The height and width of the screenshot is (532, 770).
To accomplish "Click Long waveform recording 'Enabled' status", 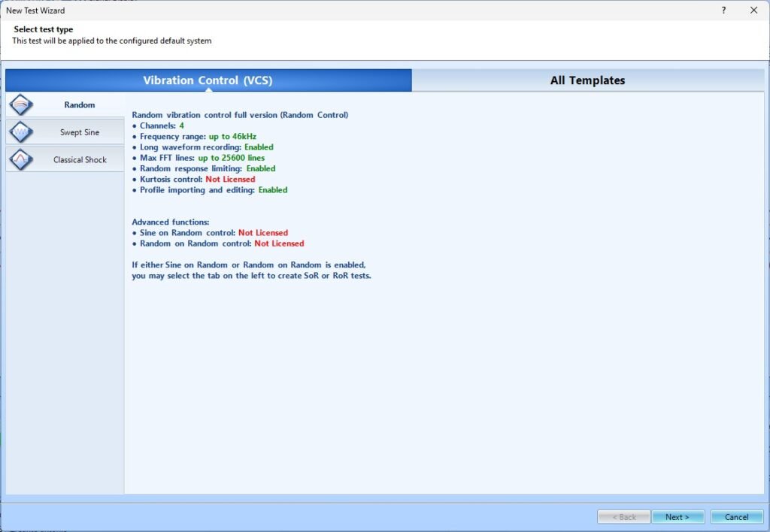I will click(x=259, y=147).
